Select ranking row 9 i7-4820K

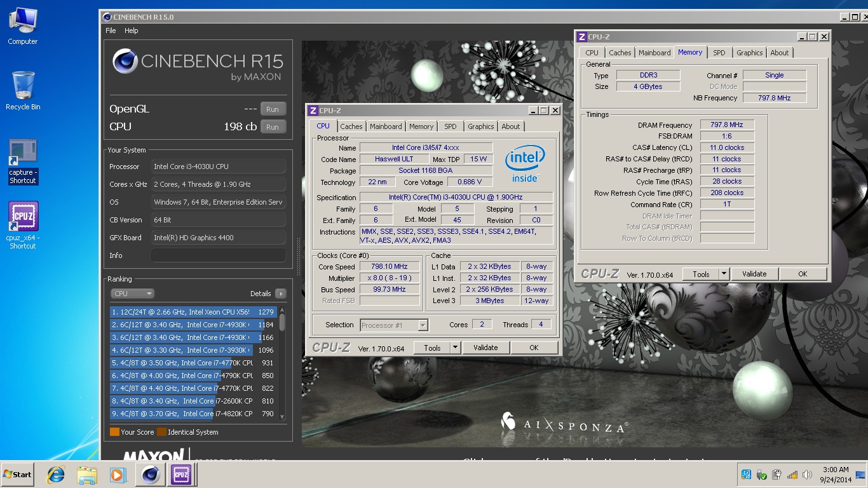[x=193, y=414]
